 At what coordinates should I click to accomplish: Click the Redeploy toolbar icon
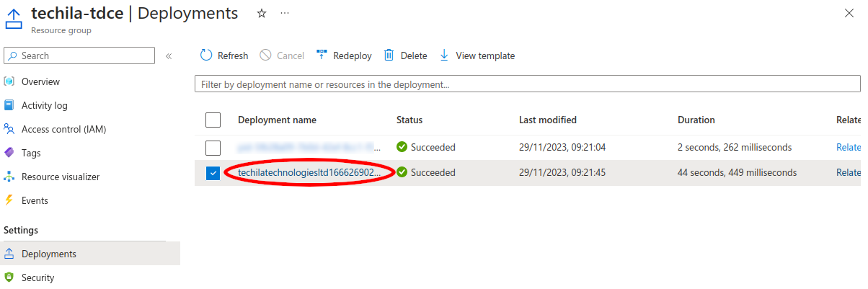322,55
